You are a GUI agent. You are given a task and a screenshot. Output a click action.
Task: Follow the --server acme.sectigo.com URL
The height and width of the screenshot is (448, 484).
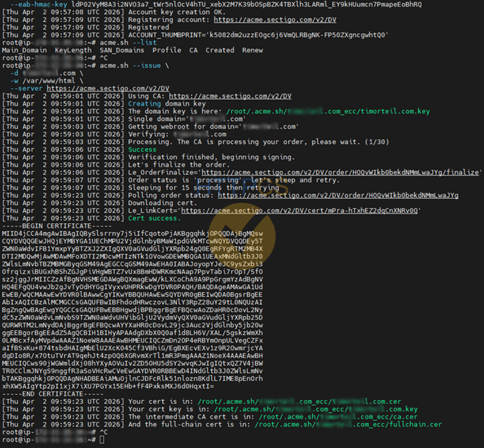click(108, 88)
